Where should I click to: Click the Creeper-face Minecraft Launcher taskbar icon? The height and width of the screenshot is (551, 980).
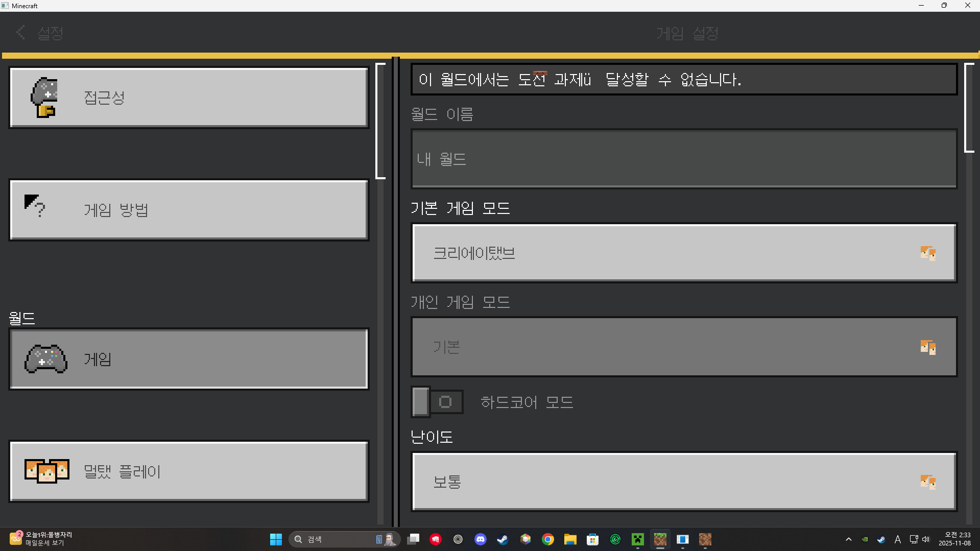[x=637, y=539]
